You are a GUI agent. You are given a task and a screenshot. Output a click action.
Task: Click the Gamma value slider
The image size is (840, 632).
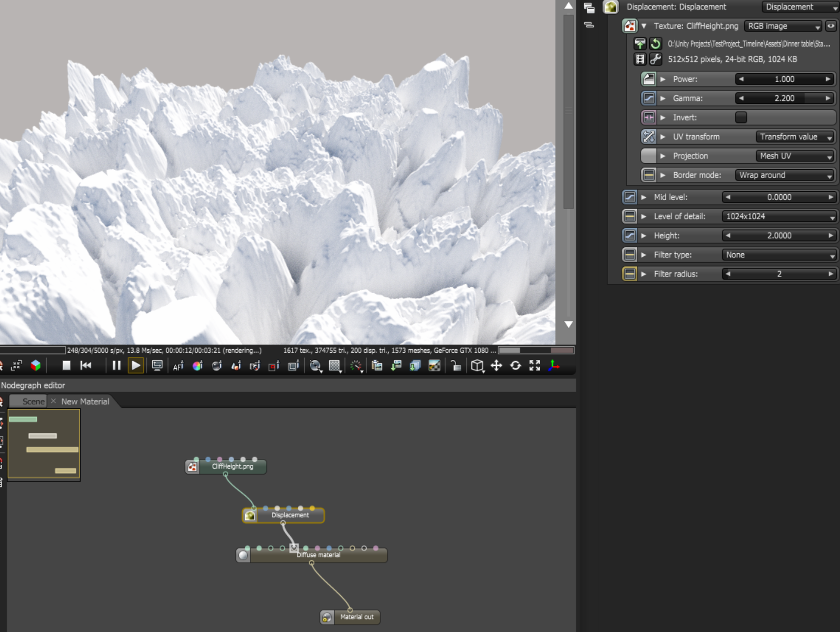[x=784, y=98]
